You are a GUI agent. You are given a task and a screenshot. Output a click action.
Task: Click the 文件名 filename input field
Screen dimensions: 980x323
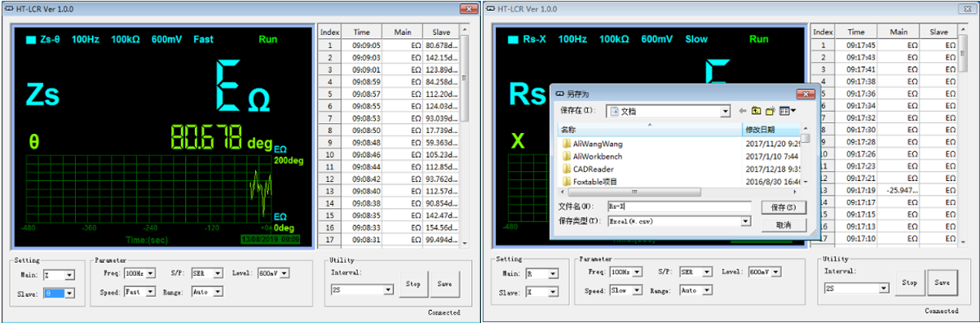[678, 207]
